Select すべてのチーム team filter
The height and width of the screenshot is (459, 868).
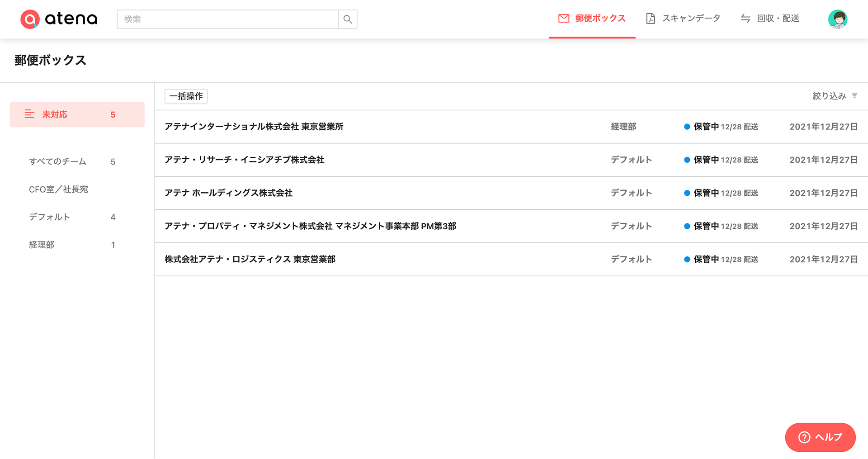pos(57,161)
